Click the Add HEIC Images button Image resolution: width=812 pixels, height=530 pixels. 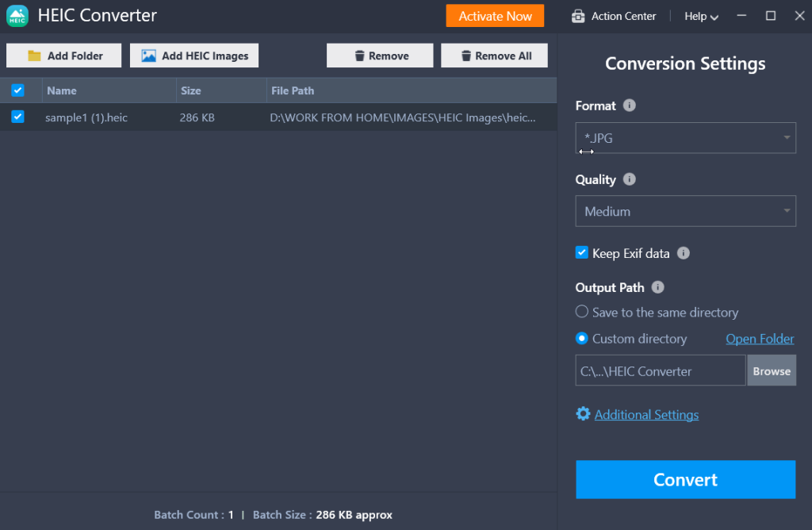(x=194, y=56)
